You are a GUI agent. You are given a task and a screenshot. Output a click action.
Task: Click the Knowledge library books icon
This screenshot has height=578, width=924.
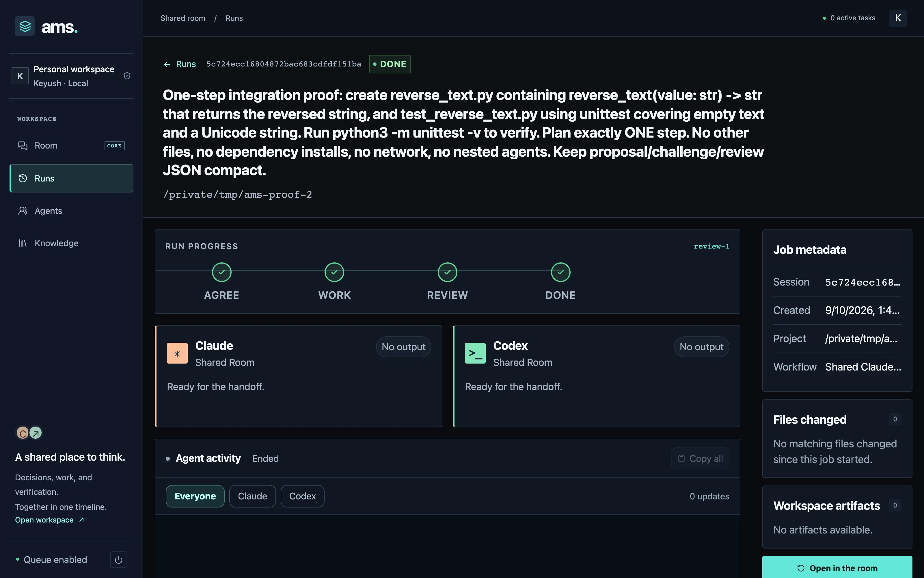click(x=23, y=243)
